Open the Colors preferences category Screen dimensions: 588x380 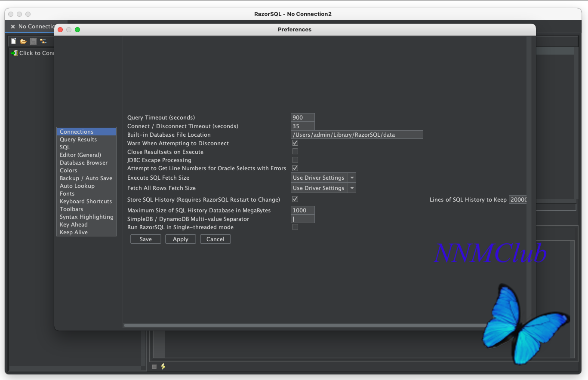click(x=86, y=170)
